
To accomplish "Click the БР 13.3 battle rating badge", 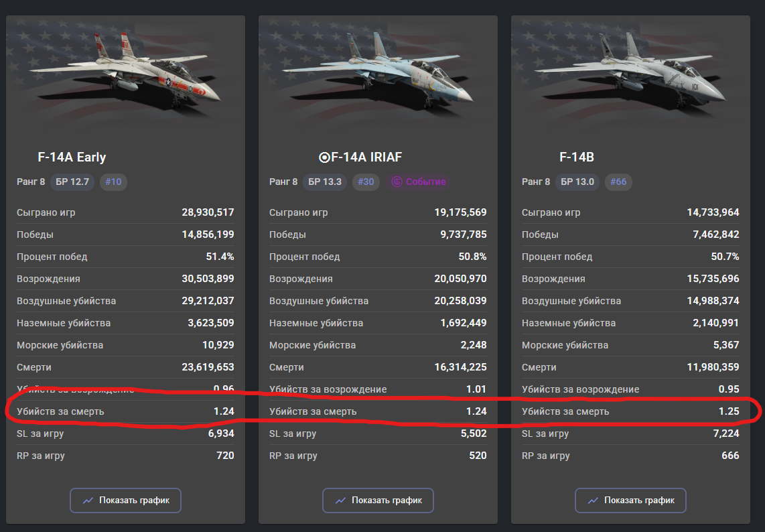I will (x=325, y=182).
